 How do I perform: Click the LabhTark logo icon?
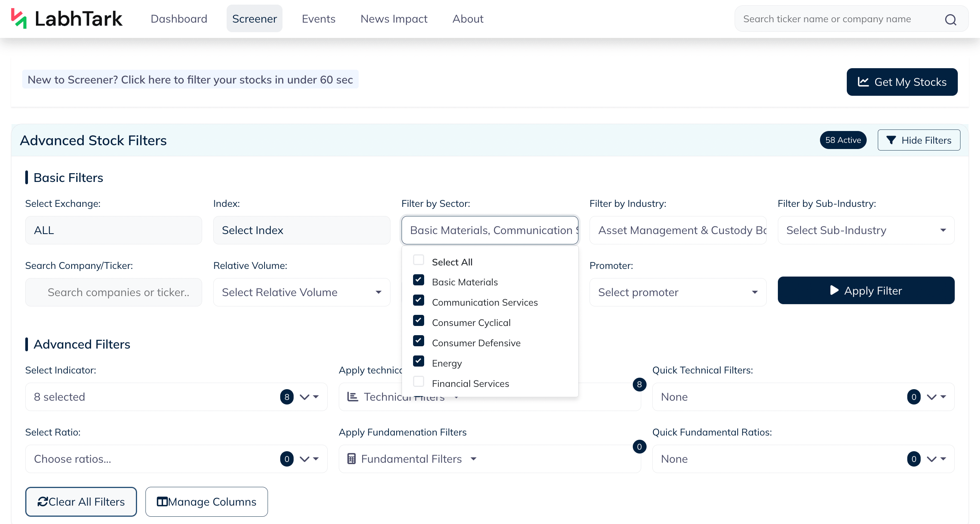tap(19, 18)
